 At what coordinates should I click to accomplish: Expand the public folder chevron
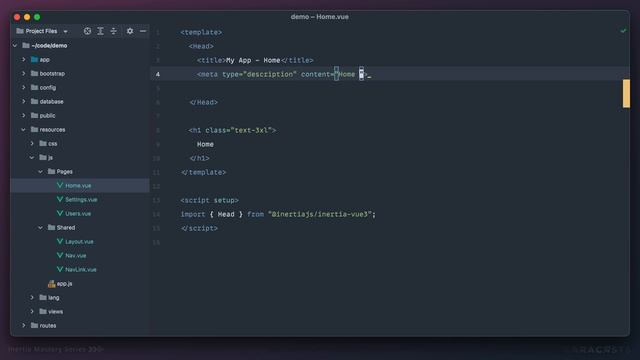coord(24,116)
